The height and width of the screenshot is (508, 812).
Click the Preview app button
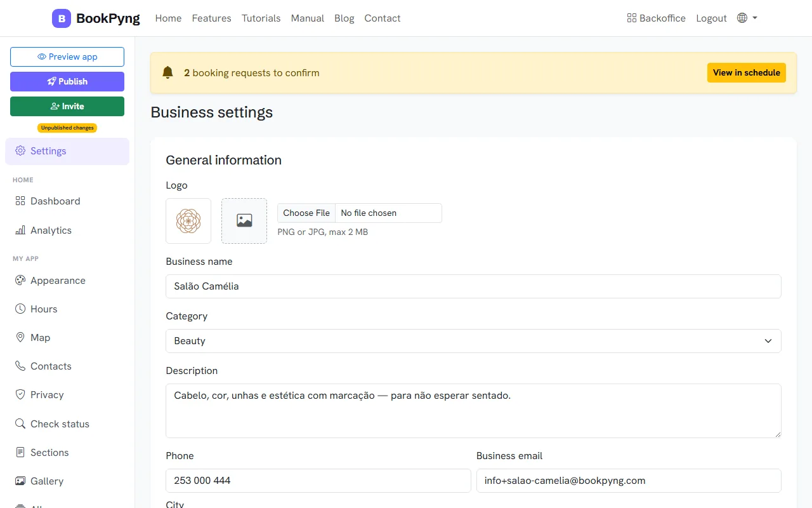click(67, 57)
